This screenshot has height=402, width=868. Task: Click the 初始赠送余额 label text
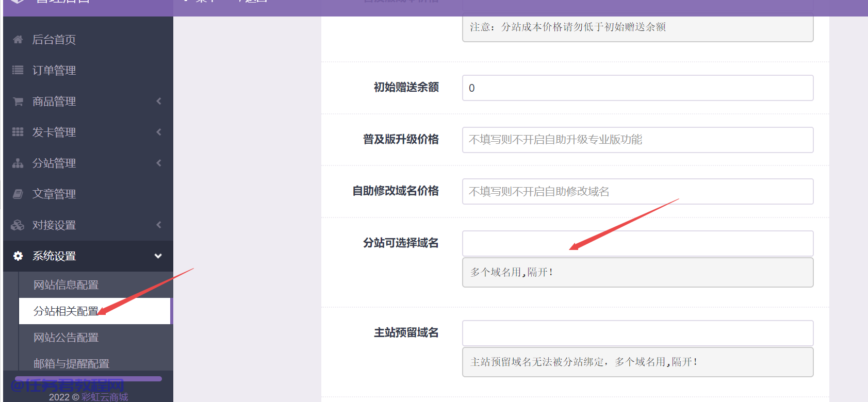406,87
